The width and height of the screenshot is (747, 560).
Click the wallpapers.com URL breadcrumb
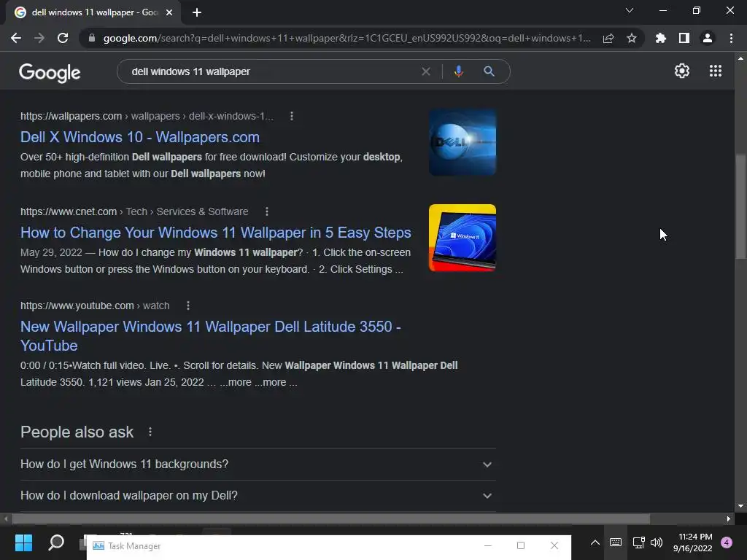click(147, 116)
